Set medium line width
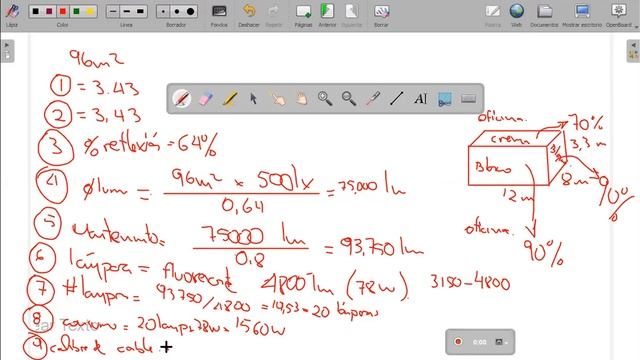Viewport: 640px width, 360px height. (x=127, y=11)
